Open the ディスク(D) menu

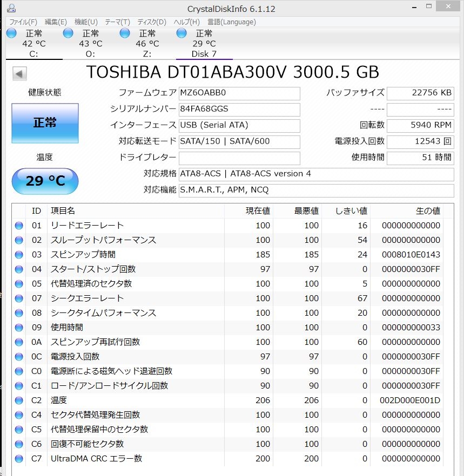(152, 22)
